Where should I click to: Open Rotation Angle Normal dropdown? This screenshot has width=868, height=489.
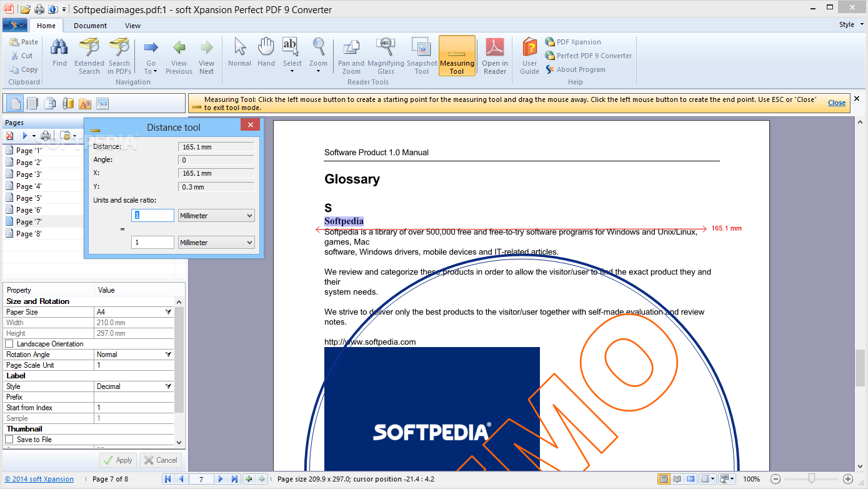coord(167,355)
